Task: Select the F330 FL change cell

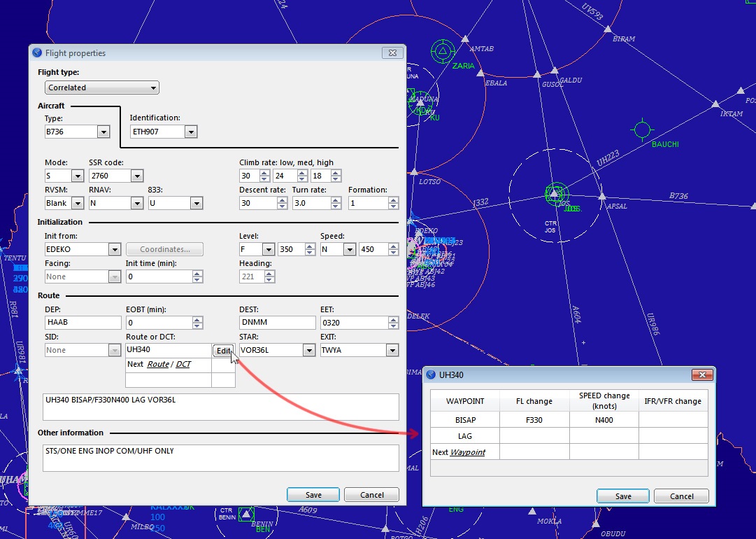Action: [x=534, y=420]
